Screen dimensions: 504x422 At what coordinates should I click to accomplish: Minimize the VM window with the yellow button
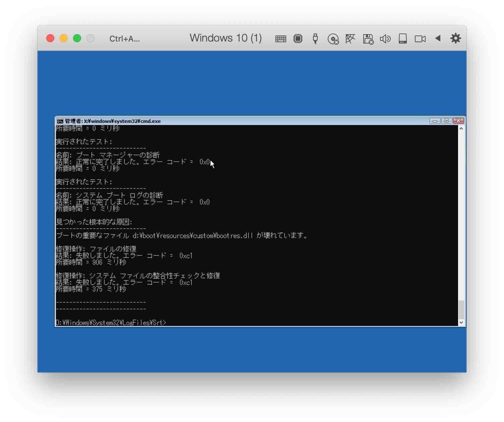[x=64, y=38]
